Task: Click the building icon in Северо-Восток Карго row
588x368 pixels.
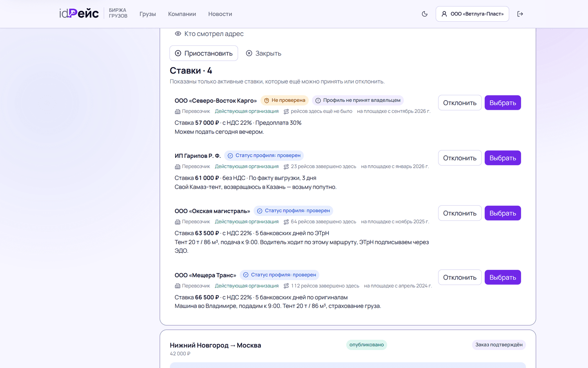Action: [x=178, y=112]
